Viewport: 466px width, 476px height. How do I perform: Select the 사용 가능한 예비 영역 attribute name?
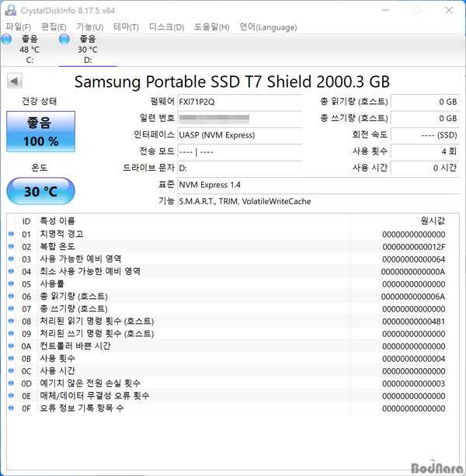[x=81, y=259]
